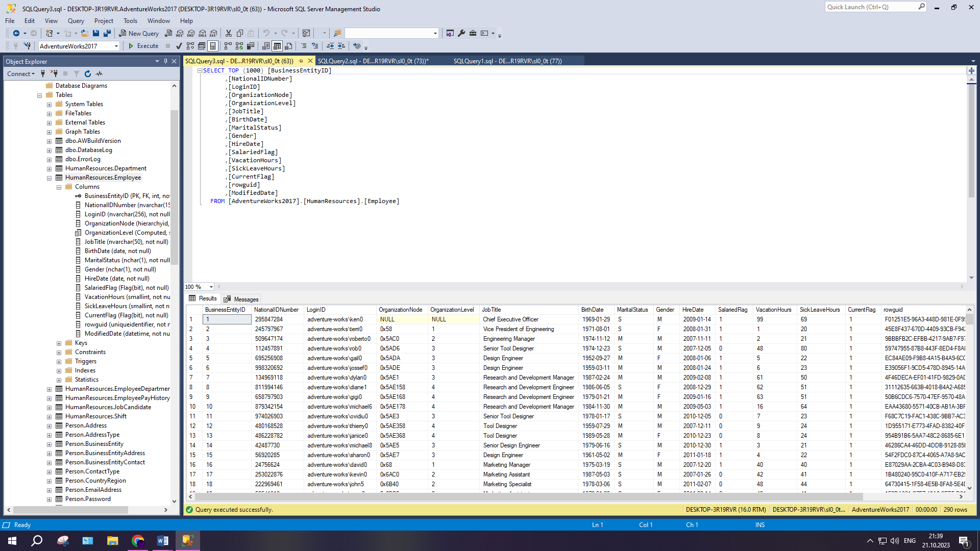This screenshot has width=980, height=551.
Task: Click the New Query button
Action: coord(139,33)
